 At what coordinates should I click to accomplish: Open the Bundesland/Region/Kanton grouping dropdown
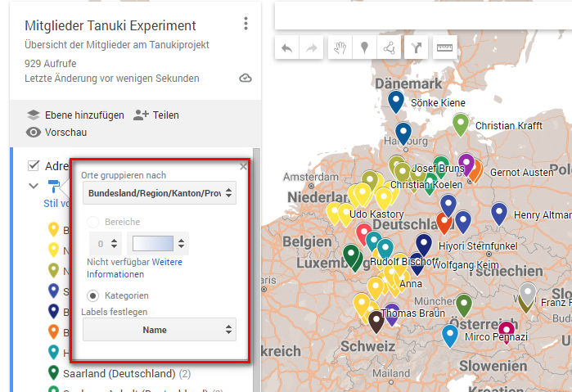click(160, 194)
